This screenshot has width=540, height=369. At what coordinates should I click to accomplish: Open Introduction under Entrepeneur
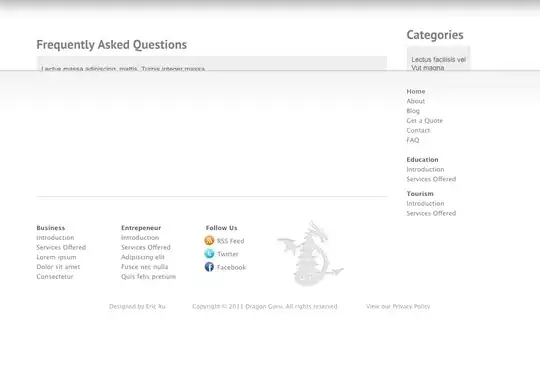(140, 237)
